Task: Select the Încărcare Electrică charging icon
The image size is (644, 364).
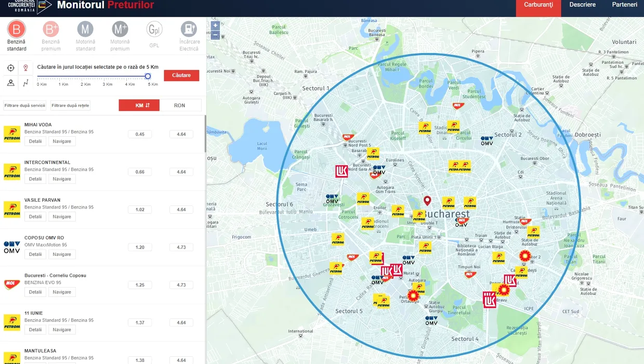Action: tap(189, 29)
